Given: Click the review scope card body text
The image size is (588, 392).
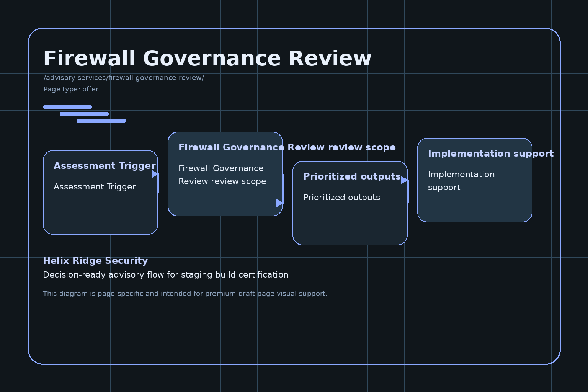Looking at the screenshot, I should click(222, 175).
